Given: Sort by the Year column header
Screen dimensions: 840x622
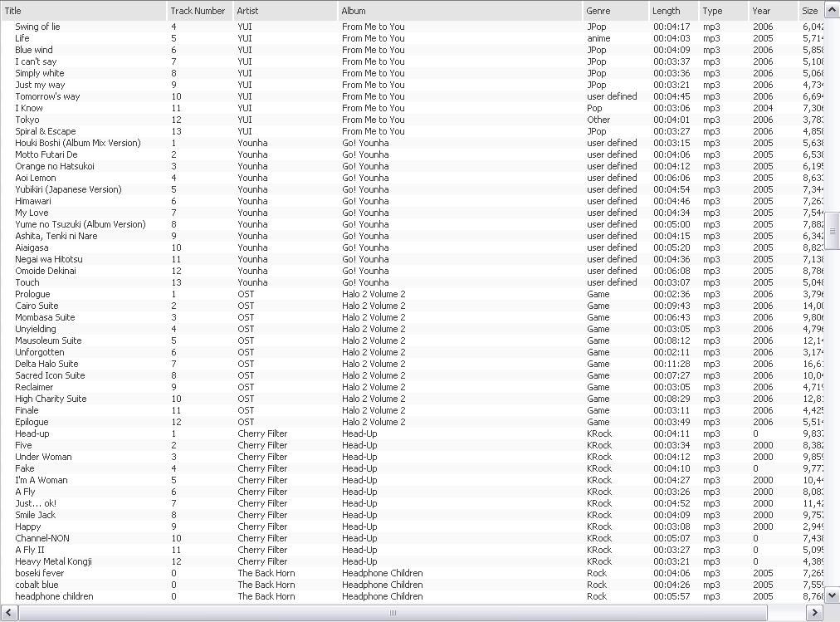Looking at the screenshot, I should point(773,11).
